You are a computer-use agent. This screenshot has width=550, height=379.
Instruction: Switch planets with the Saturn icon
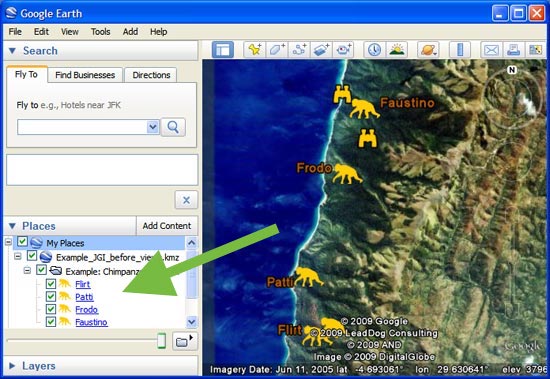coord(428,50)
